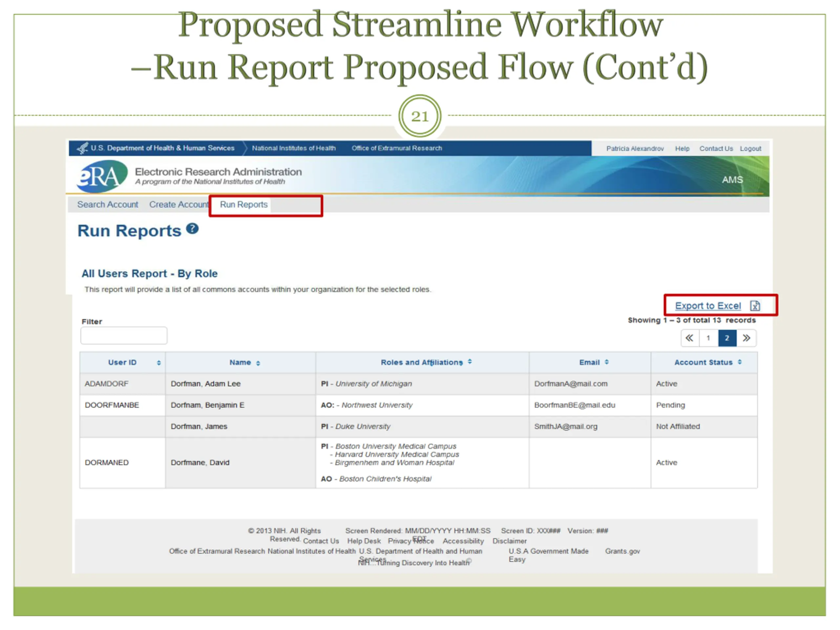Sort by Roles and Affiliations sort arrows
This screenshot has height=630, width=840.
[470, 362]
